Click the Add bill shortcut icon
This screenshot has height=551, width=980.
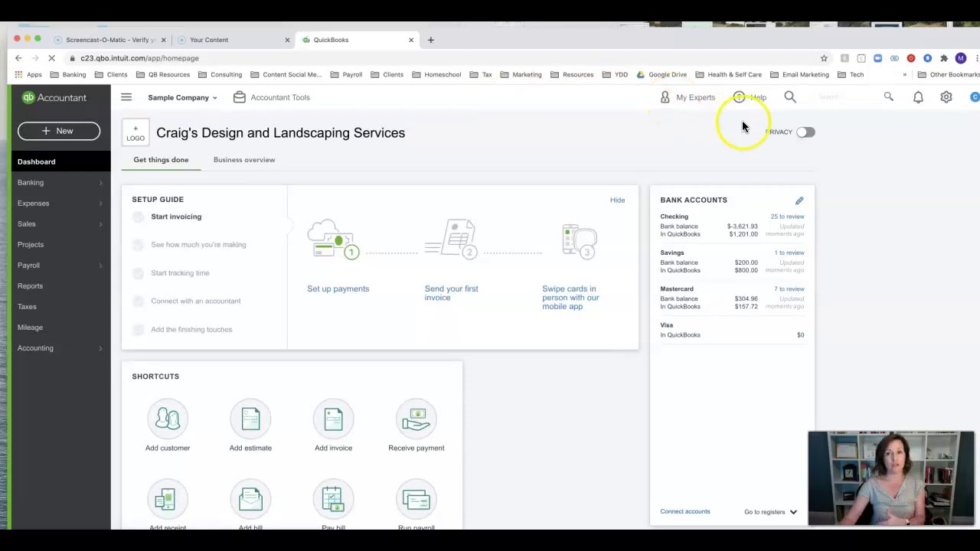pyautogui.click(x=250, y=499)
